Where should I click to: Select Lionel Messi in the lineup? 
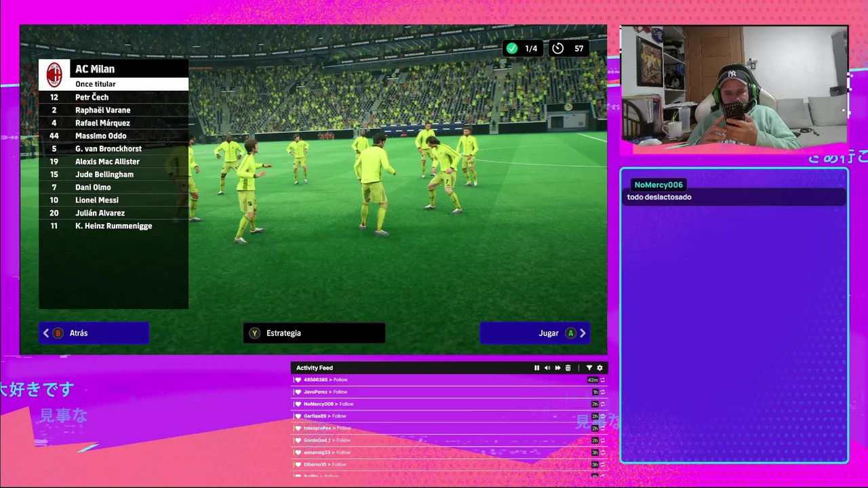[113, 200]
